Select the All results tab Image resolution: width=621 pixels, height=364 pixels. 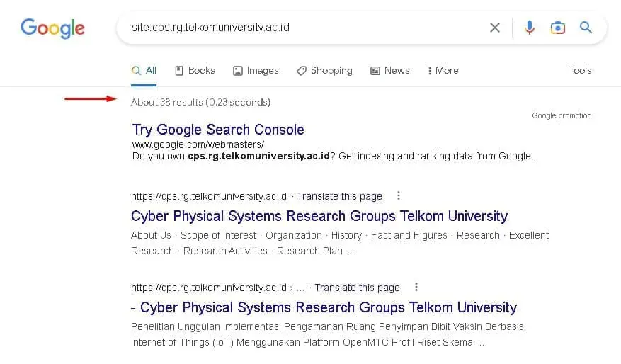click(144, 71)
